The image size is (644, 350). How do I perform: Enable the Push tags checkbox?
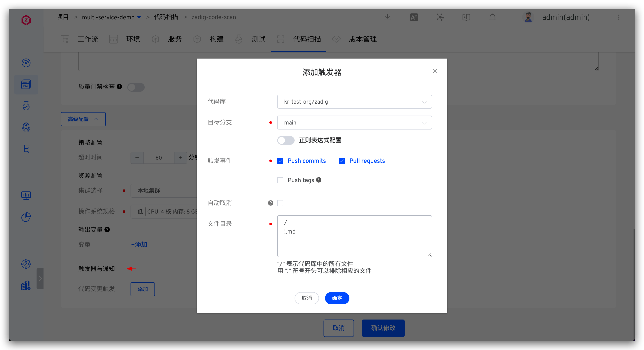(x=280, y=180)
